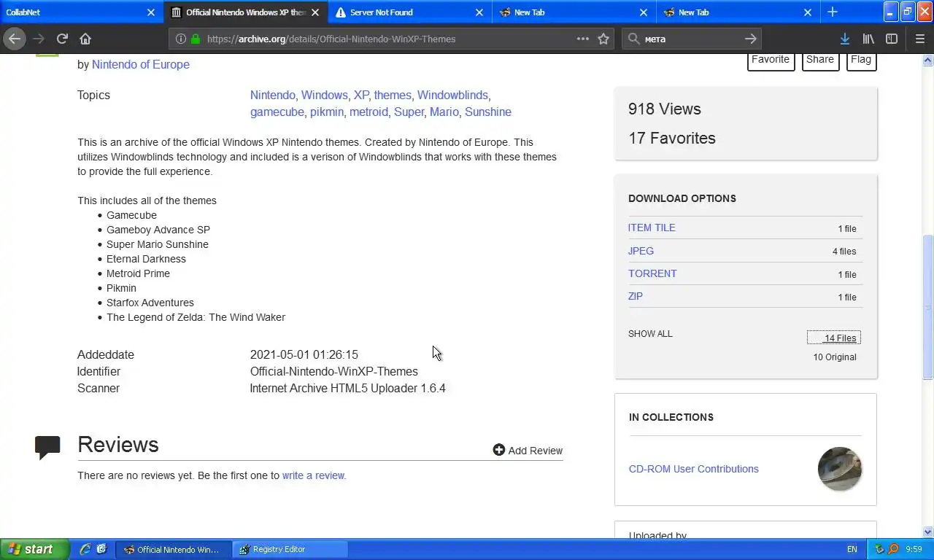Open the 14 Files link
934x560 pixels.
pyautogui.click(x=834, y=338)
